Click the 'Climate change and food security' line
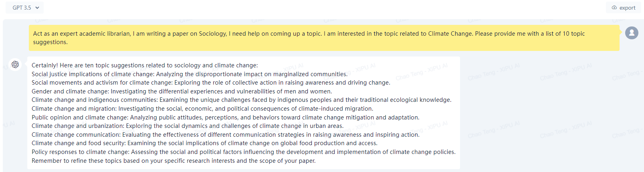 pyautogui.click(x=204, y=143)
